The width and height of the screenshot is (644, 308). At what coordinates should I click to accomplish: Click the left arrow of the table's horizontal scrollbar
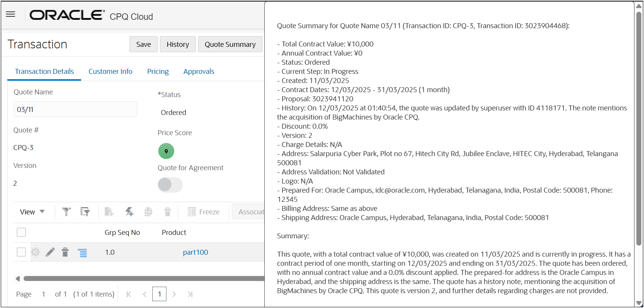pyautogui.click(x=18, y=279)
